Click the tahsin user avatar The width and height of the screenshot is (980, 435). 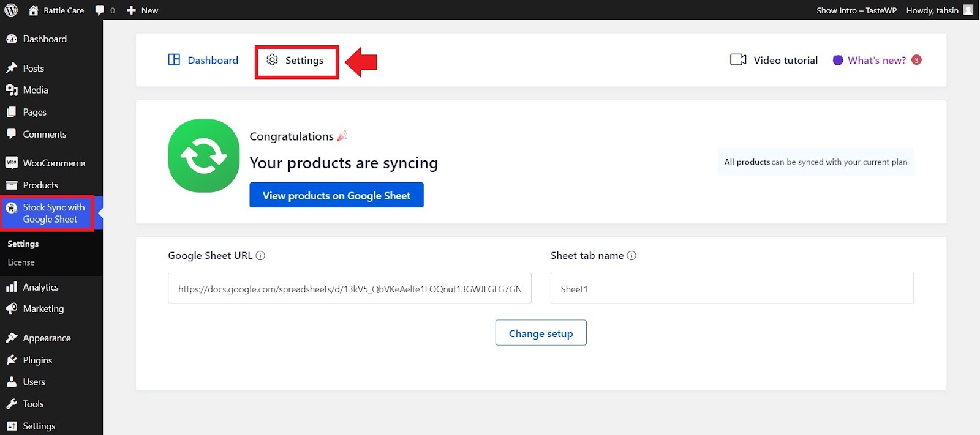pos(968,10)
